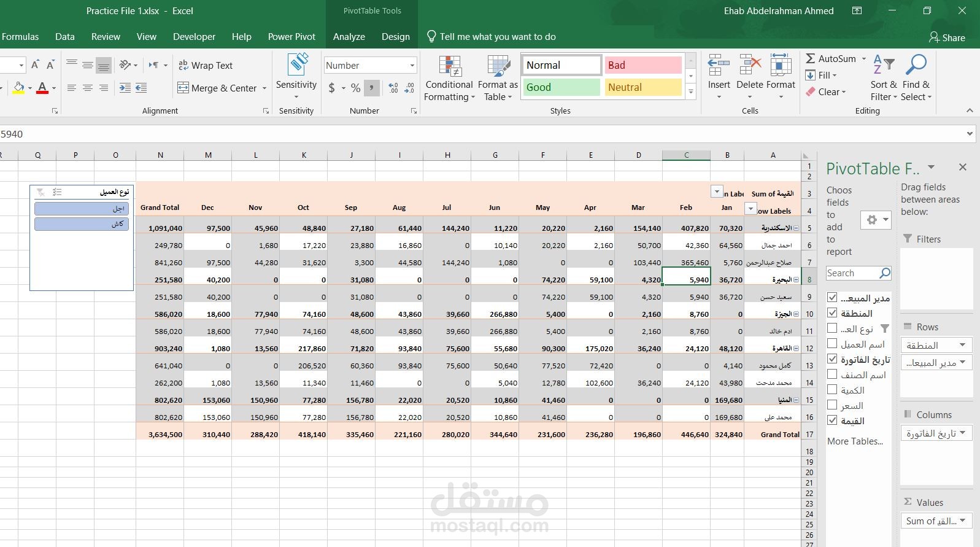Align text to the left
The height and width of the screenshot is (547, 980).
[x=72, y=88]
